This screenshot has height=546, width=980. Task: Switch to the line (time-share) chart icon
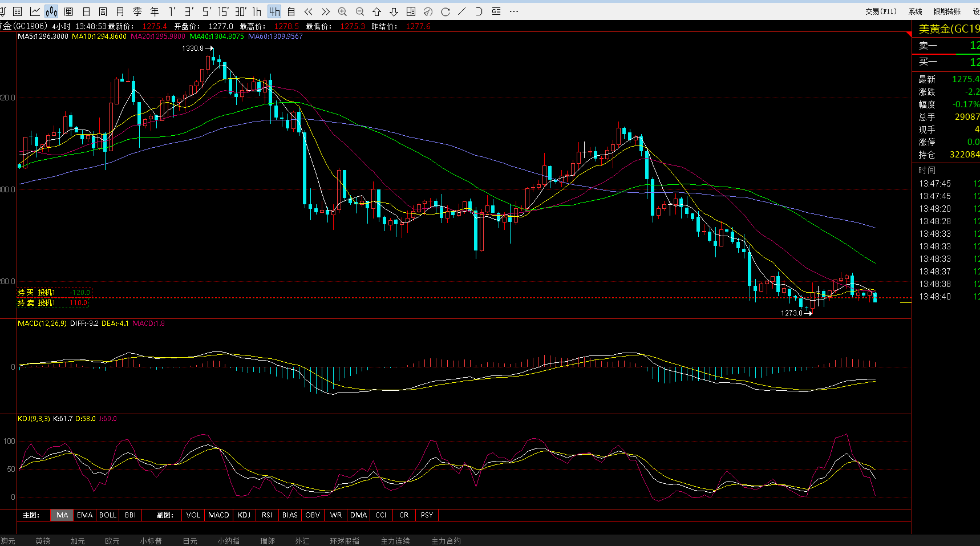(35, 11)
